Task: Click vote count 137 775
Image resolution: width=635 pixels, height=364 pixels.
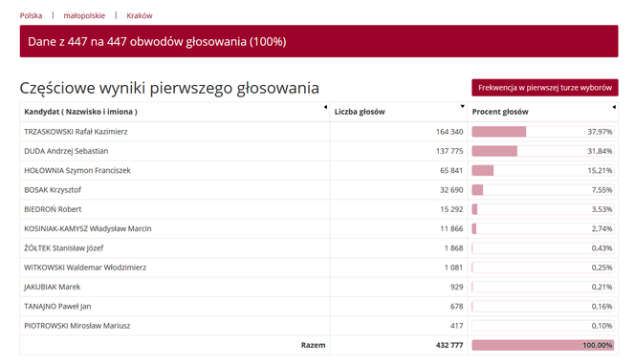Action: coord(449,151)
